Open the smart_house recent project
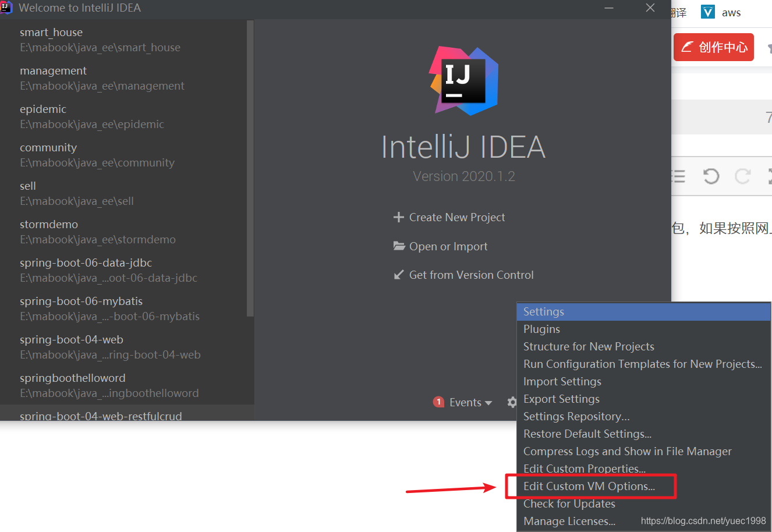The width and height of the screenshot is (772, 532). coord(123,40)
